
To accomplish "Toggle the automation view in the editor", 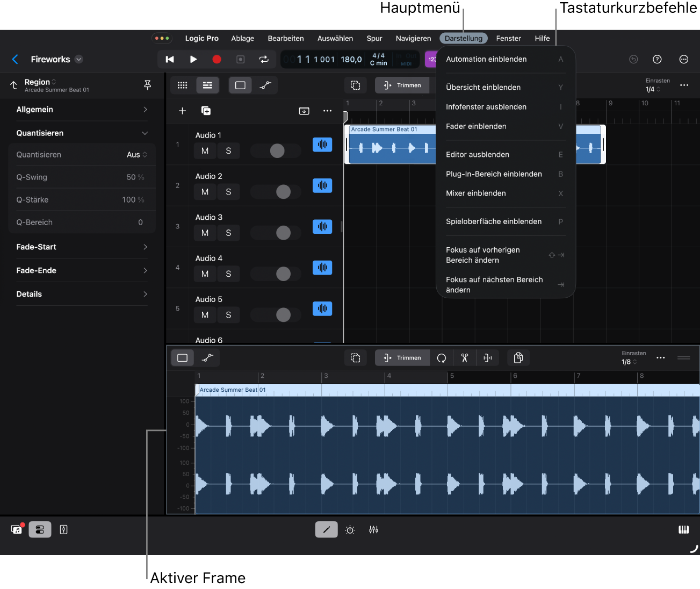I will click(207, 358).
